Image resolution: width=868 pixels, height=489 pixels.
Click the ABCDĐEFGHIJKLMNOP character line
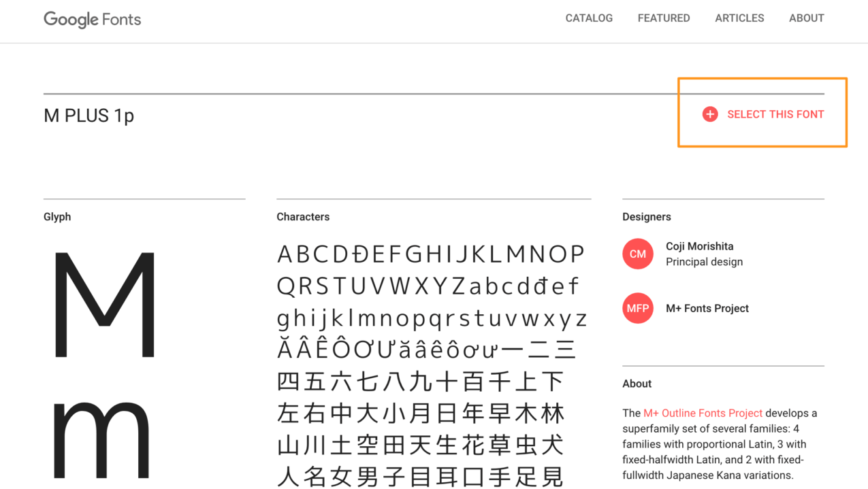[x=431, y=254]
